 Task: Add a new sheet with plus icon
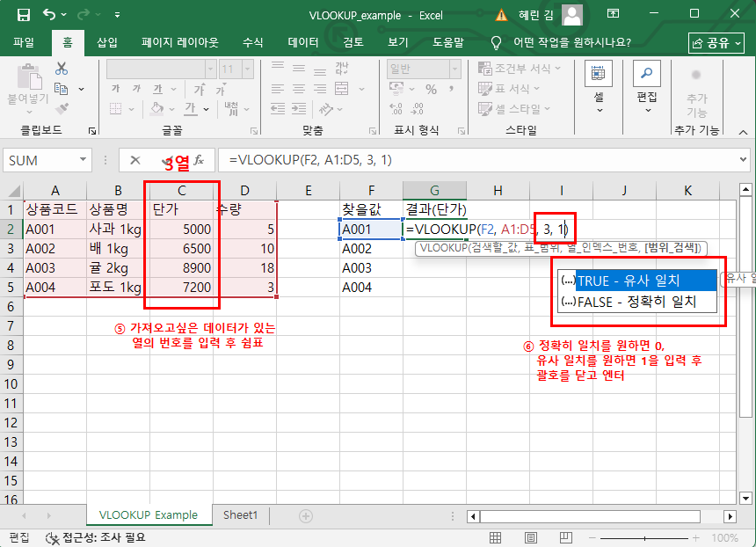click(306, 515)
